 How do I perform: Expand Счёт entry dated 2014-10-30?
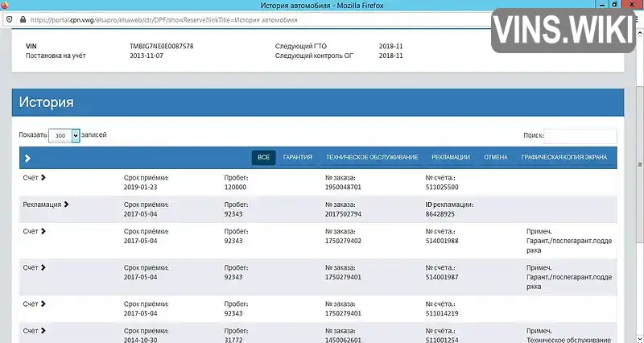click(x=43, y=331)
